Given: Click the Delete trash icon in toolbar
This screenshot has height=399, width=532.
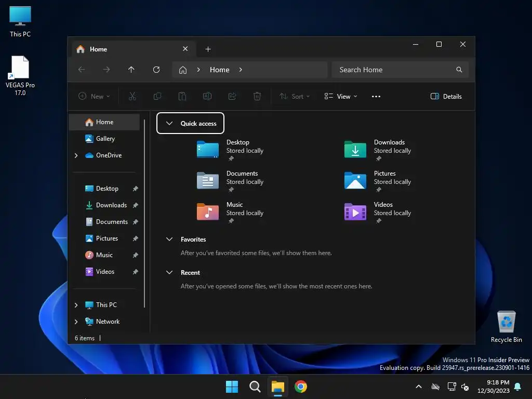Looking at the screenshot, I should [257, 96].
